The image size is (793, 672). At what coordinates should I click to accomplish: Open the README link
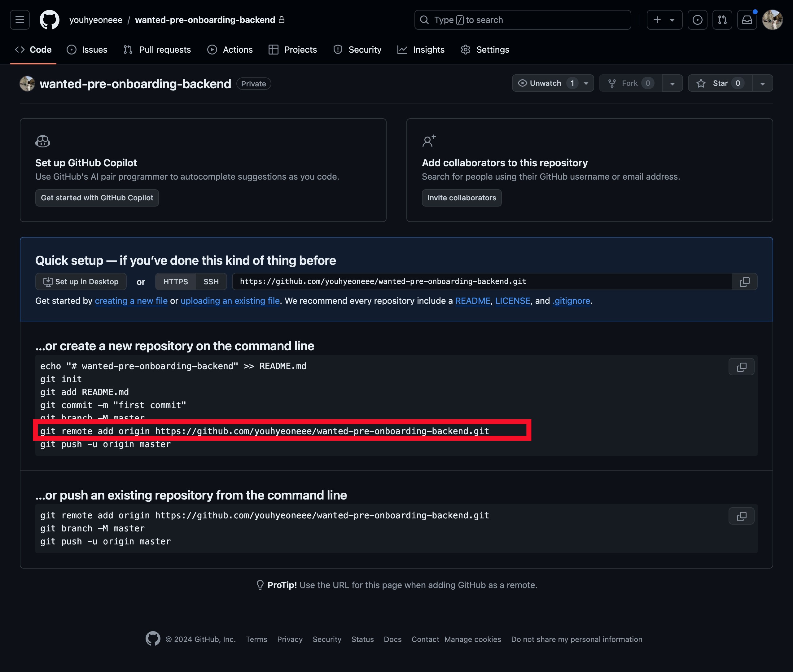point(472,301)
